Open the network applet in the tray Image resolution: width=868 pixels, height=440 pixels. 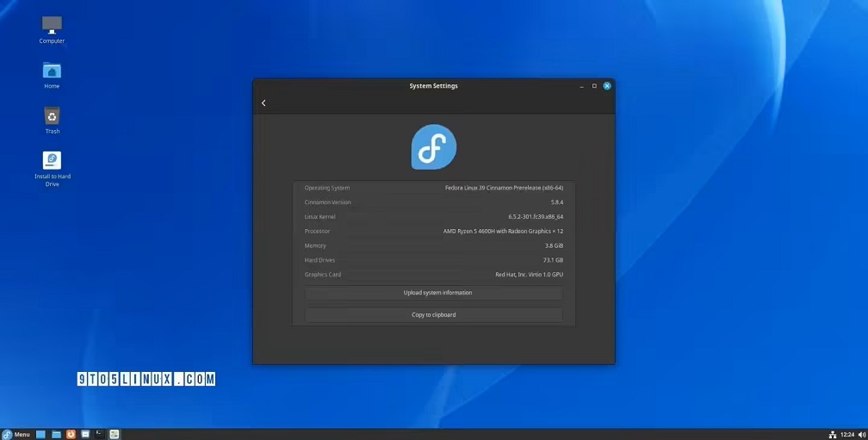(x=832, y=435)
